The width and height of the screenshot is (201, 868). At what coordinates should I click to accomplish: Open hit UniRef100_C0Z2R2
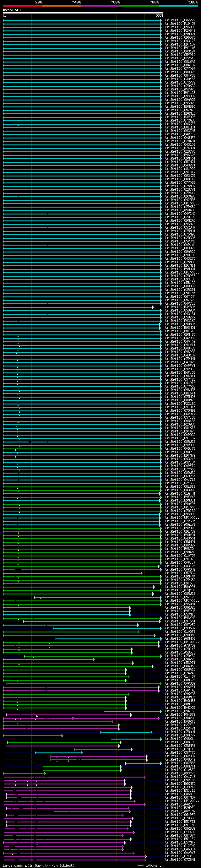tap(180, 20)
